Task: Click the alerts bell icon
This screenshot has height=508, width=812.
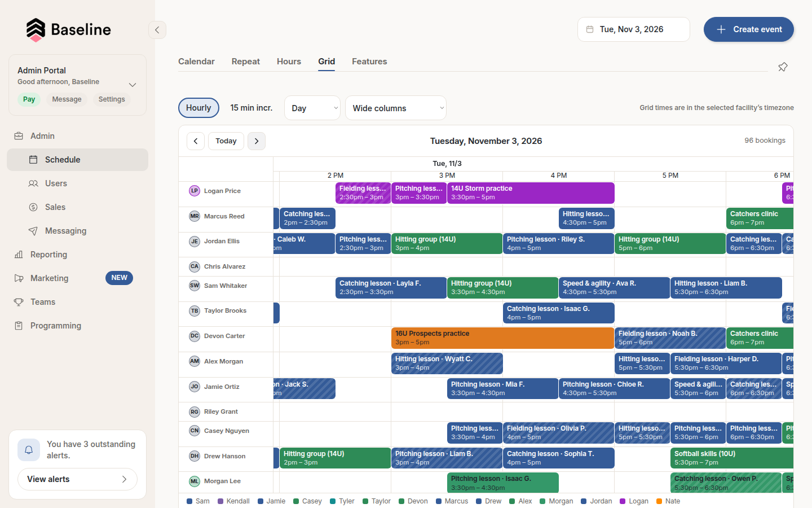Action: [29, 450]
